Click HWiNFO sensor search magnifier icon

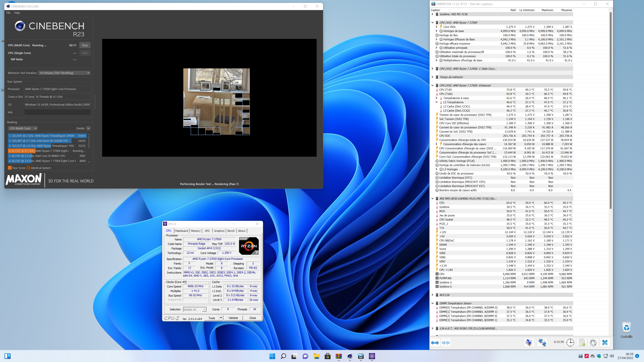click(x=528, y=343)
